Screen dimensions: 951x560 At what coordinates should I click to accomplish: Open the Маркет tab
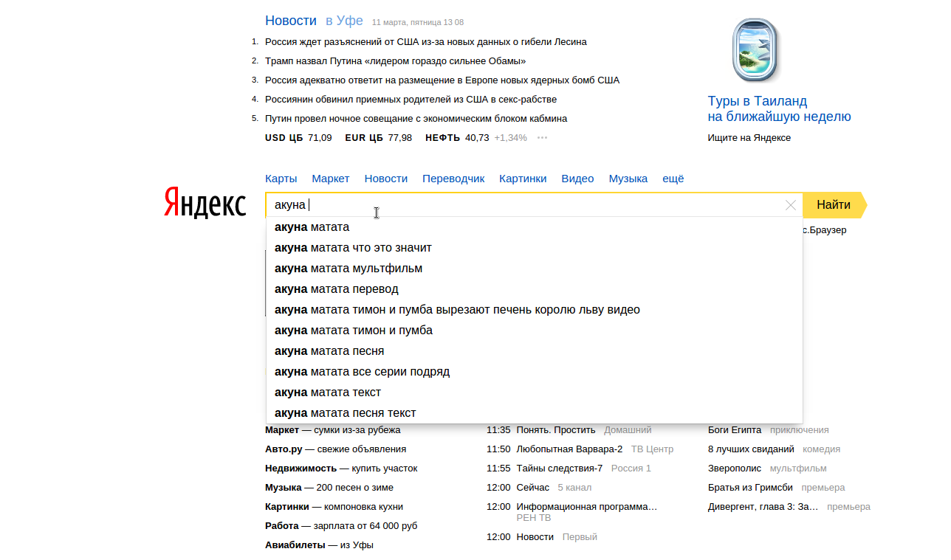coord(331,179)
